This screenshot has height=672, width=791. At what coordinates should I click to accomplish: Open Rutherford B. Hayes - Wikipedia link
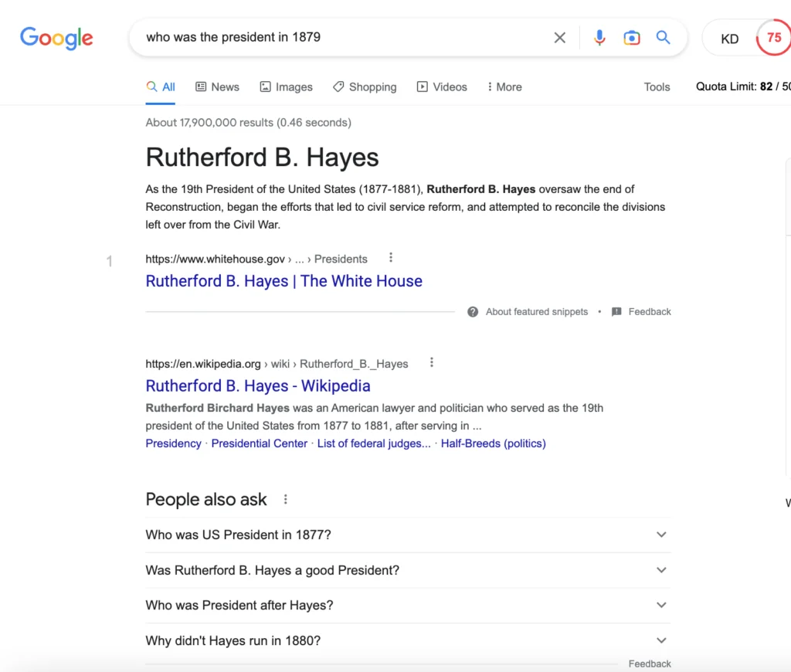pyautogui.click(x=258, y=386)
